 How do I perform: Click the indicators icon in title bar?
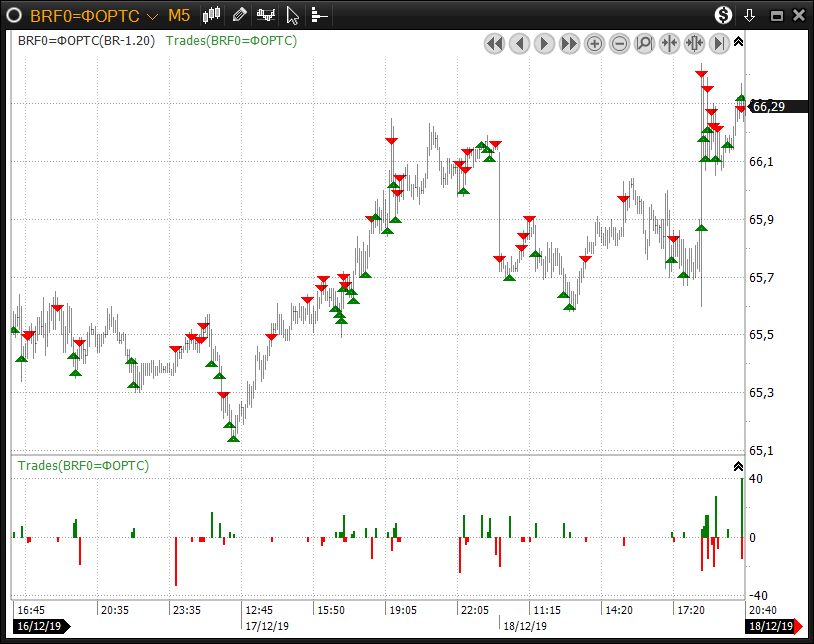266,15
